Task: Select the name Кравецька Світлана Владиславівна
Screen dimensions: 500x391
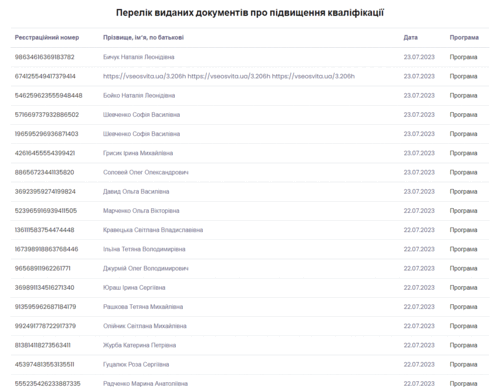Action: click(x=153, y=230)
